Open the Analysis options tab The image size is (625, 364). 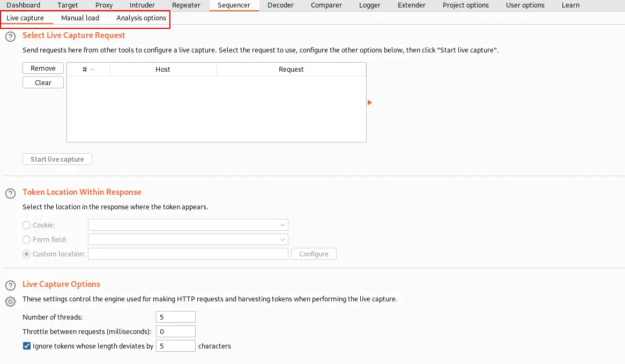[141, 18]
